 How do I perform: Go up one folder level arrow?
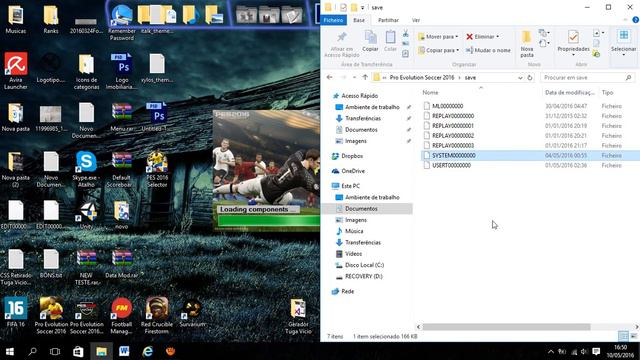coord(365,78)
